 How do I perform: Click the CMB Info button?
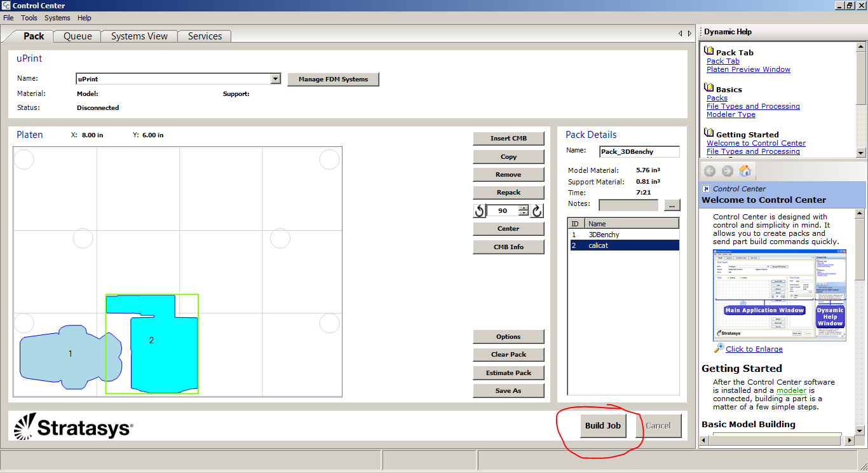coord(508,247)
